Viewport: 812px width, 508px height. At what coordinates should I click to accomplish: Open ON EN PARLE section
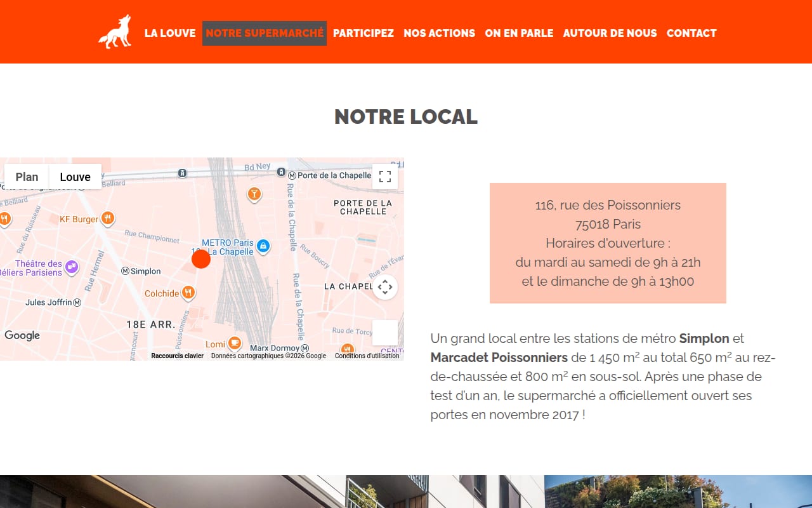pos(519,33)
